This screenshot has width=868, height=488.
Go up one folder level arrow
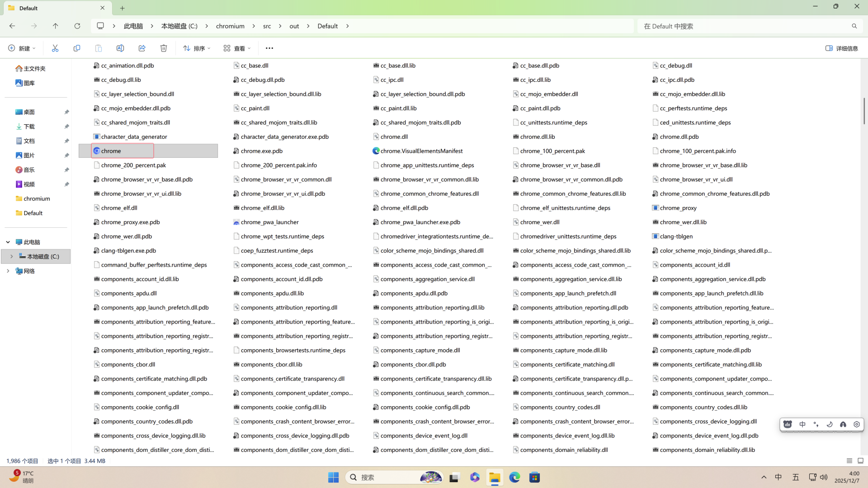pos(56,26)
